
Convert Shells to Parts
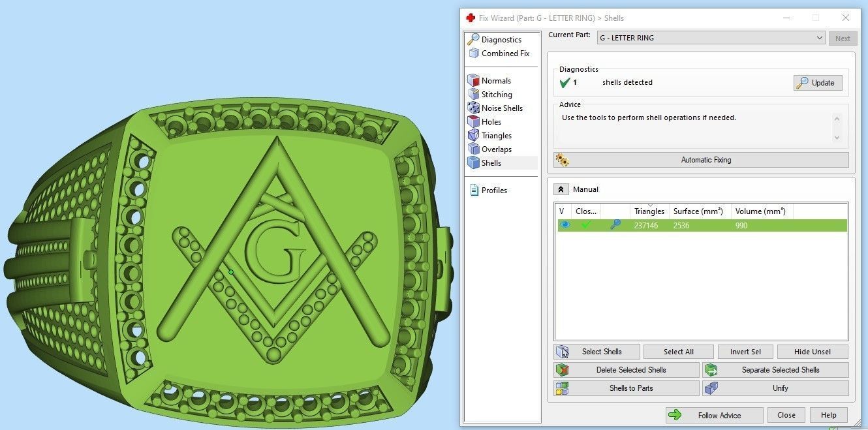tap(626, 388)
